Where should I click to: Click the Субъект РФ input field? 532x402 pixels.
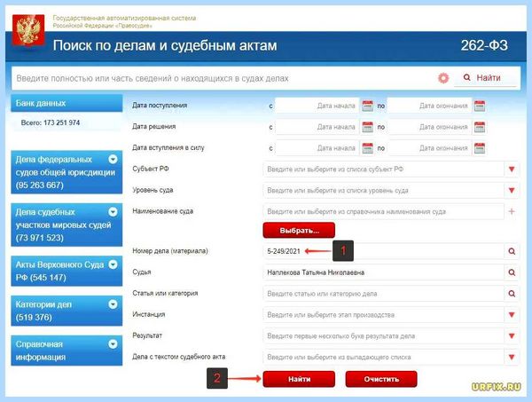point(383,169)
